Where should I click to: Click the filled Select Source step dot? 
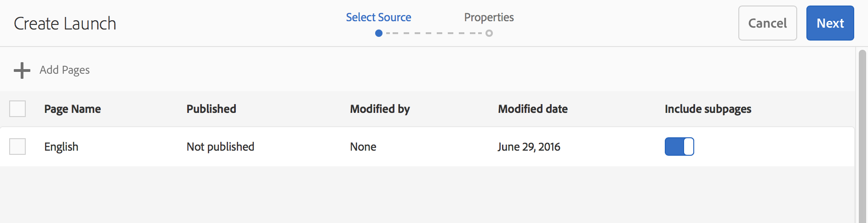tap(379, 33)
